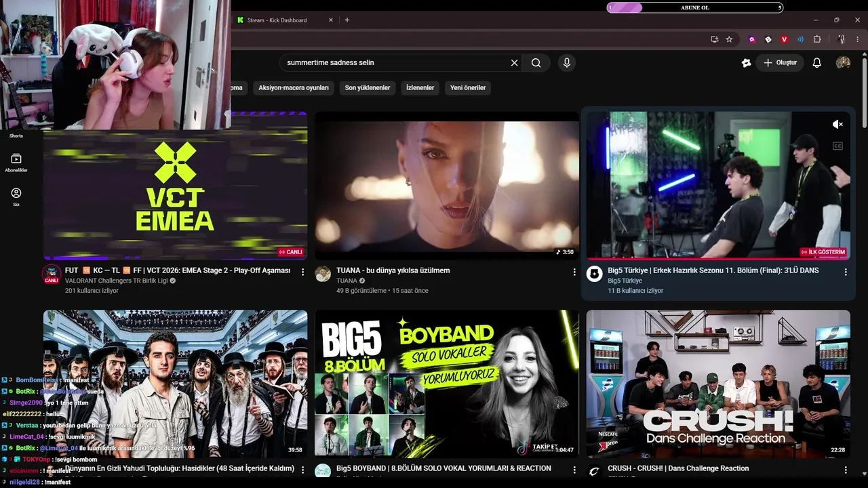
Task: Click the ABUNE OL progress bar
Action: coord(695,7)
